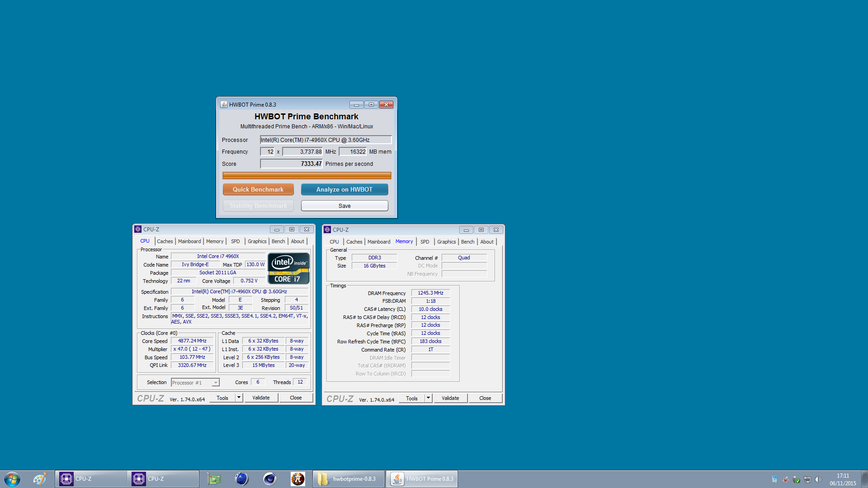The height and width of the screenshot is (488, 868).
Task: Open the orange figure taskbar icon
Action: [298, 479]
